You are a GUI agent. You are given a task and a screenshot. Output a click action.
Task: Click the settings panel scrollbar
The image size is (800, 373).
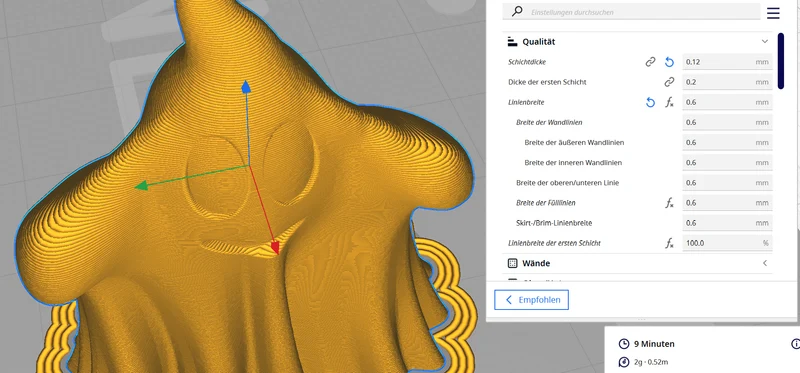click(x=781, y=61)
